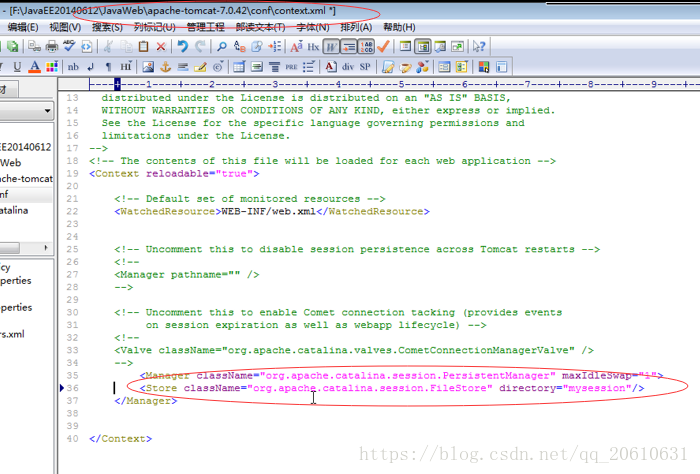Click the Cut scissors icon
The width and height of the screenshot is (700, 474).
pos(108,46)
